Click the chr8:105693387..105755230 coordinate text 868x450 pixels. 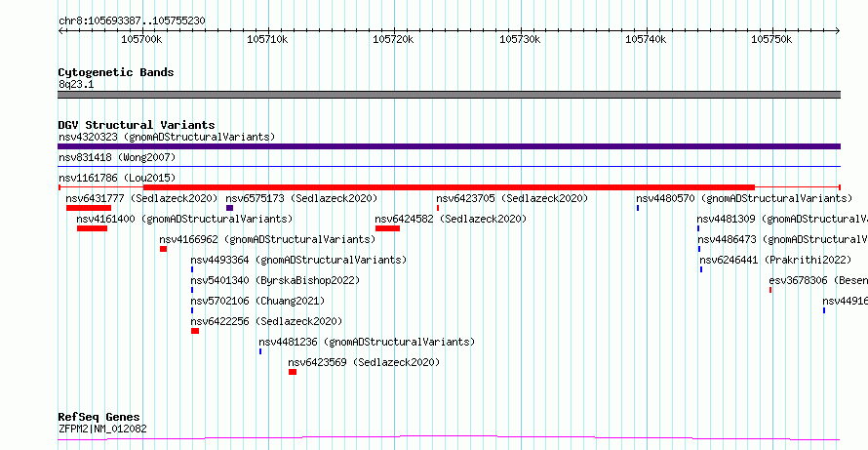(132, 20)
